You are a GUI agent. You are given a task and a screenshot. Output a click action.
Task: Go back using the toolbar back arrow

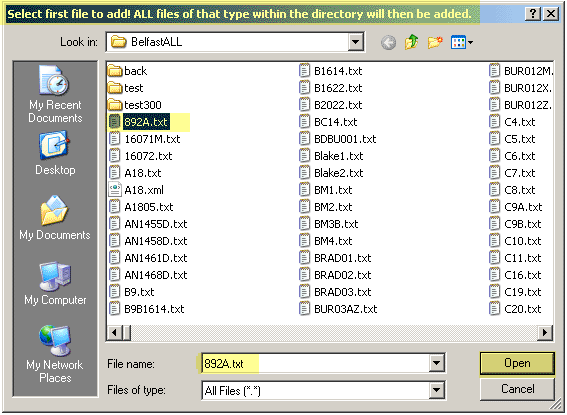tap(388, 42)
